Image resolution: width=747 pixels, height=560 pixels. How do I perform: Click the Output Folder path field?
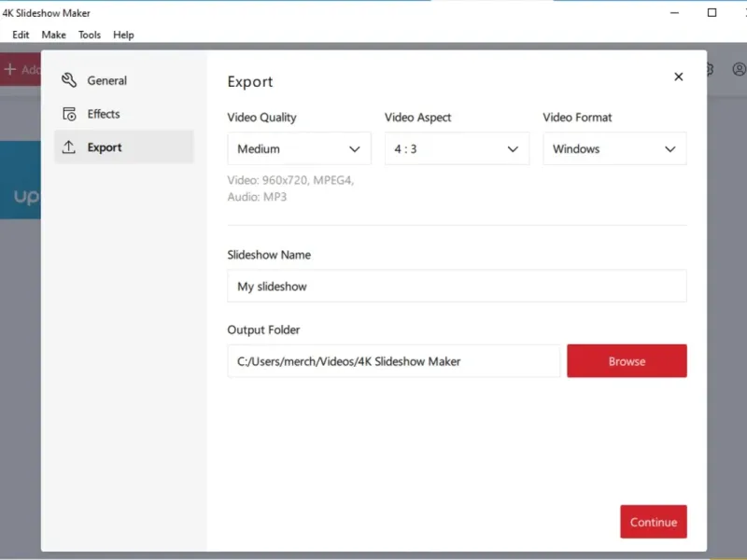pyautogui.click(x=394, y=361)
